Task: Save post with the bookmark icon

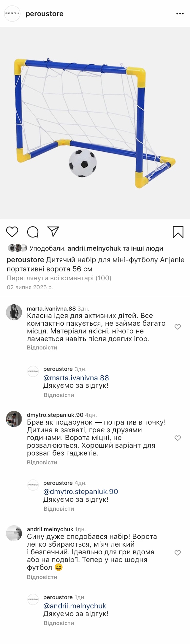Action: [x=178, y=232]
